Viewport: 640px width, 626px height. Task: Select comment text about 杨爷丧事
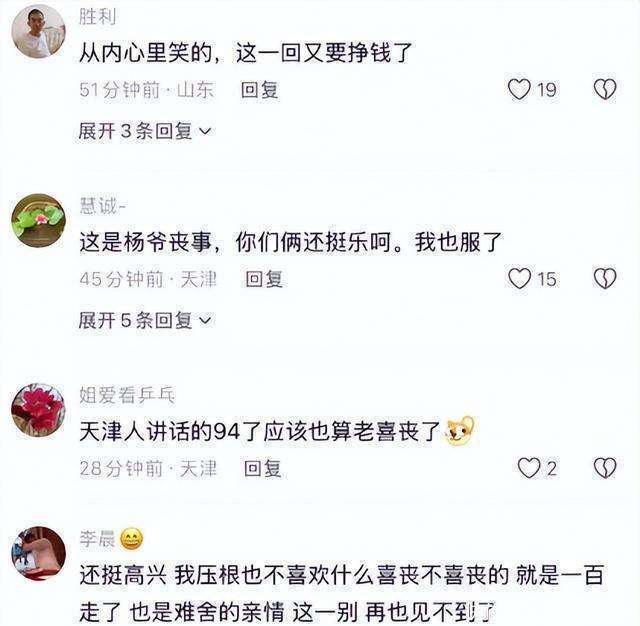(290, 242)
